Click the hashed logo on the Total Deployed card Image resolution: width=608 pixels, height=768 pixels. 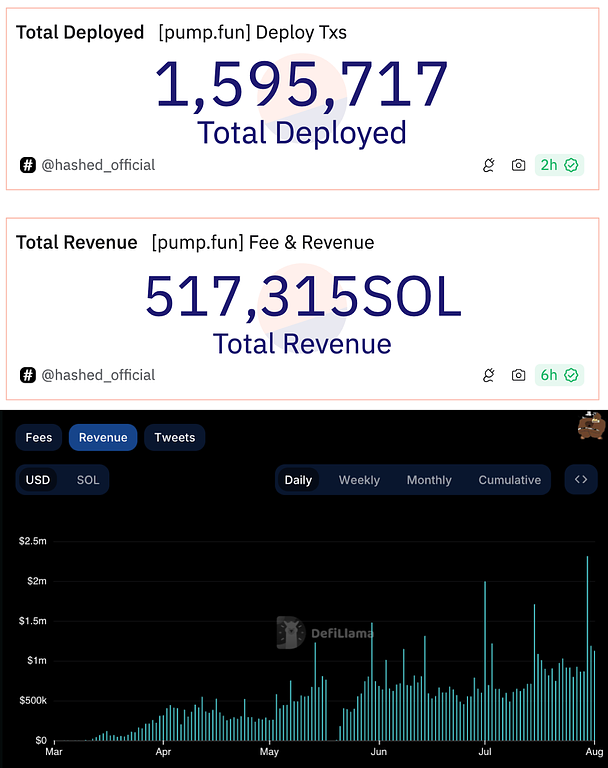[x=28, y=165]
